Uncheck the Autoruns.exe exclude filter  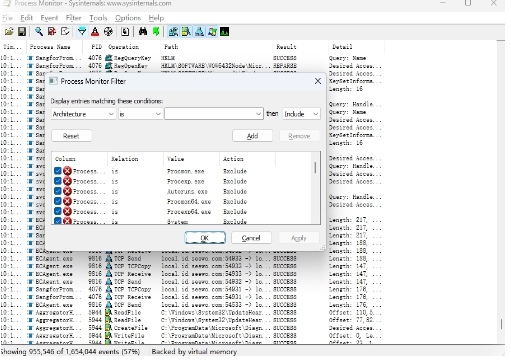[x=58, y=191]
